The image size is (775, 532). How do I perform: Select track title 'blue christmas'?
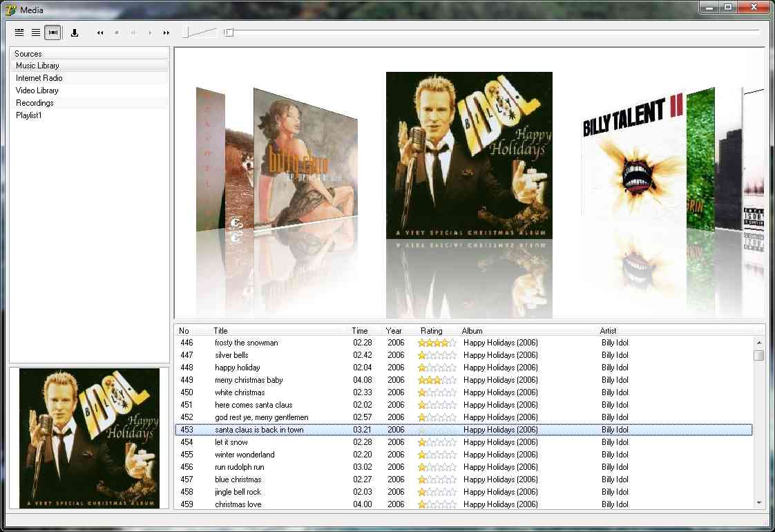pos(238,479)
